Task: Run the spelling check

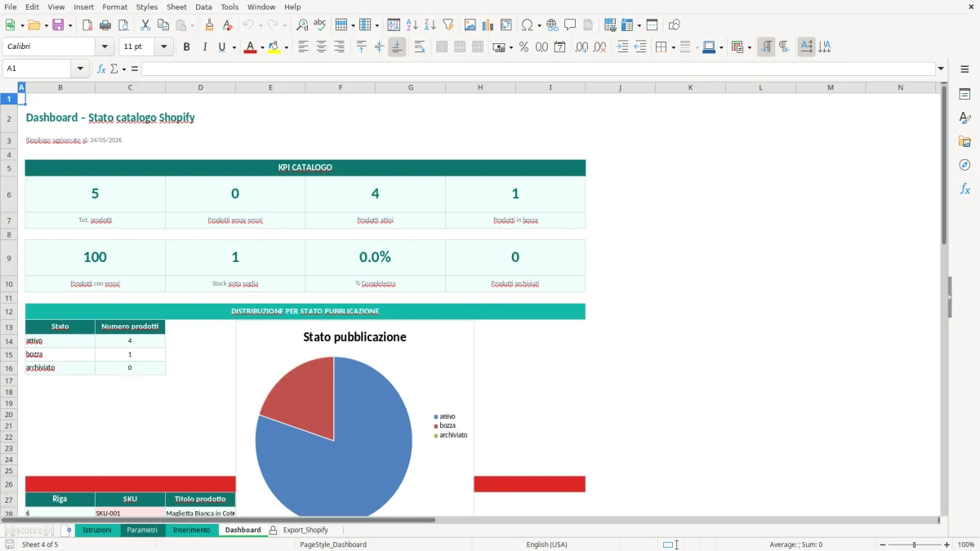Action: pos(320,25)
